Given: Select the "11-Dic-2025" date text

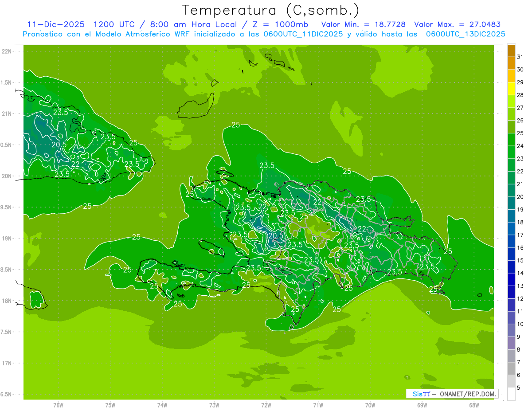Looking at the screenshot, I should (56, 24).
